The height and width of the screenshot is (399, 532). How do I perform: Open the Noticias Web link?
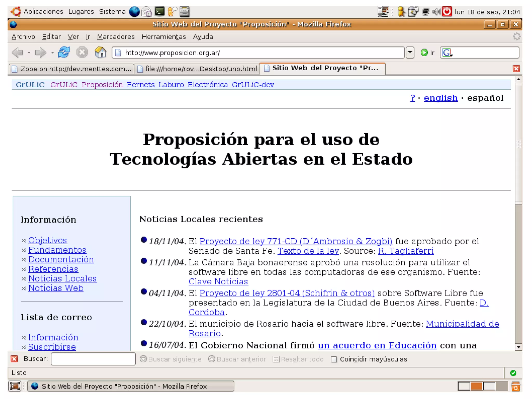click(56, 288)
